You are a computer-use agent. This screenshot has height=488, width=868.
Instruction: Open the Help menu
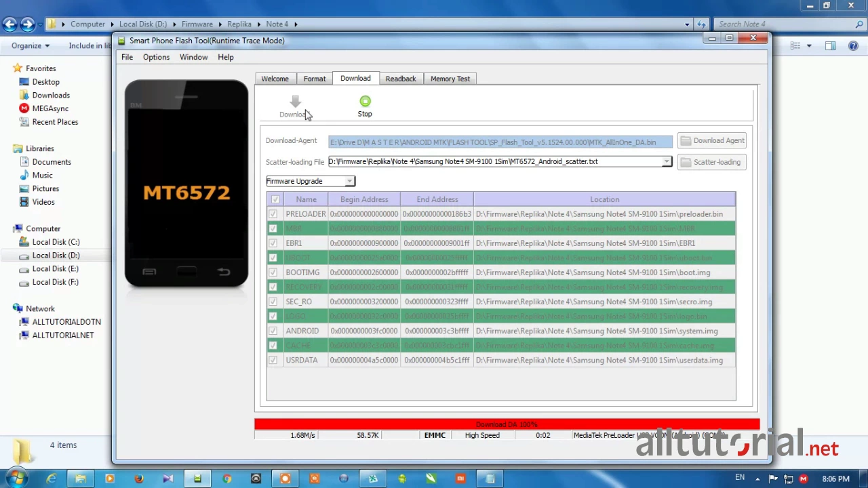coord(226,57)
